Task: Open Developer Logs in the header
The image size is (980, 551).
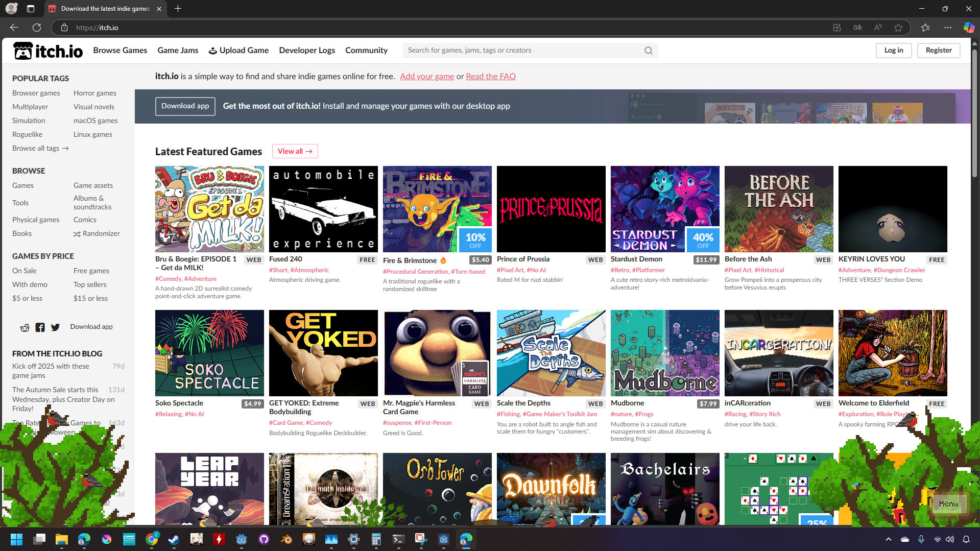Action: click(x=307, y=51)
